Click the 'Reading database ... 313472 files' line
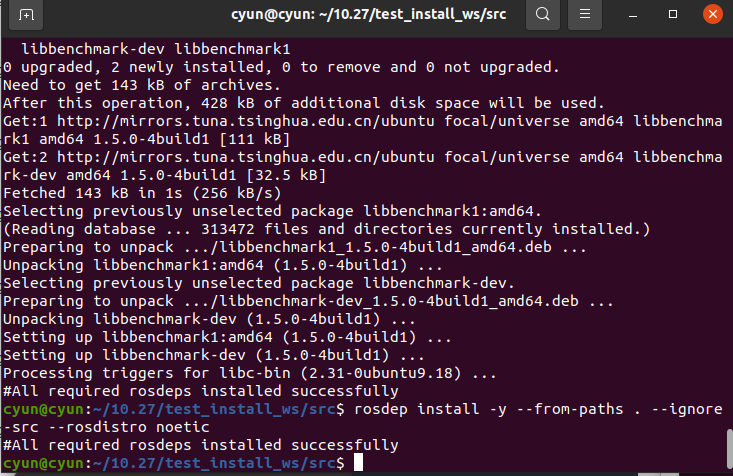Image resolution: width=733 pixels, height=476 pixels. [x=326, y=229]
